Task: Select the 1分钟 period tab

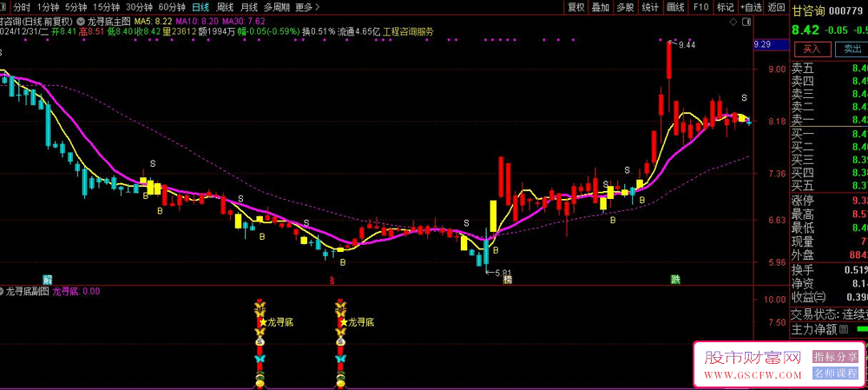Action: pos(48,7)
